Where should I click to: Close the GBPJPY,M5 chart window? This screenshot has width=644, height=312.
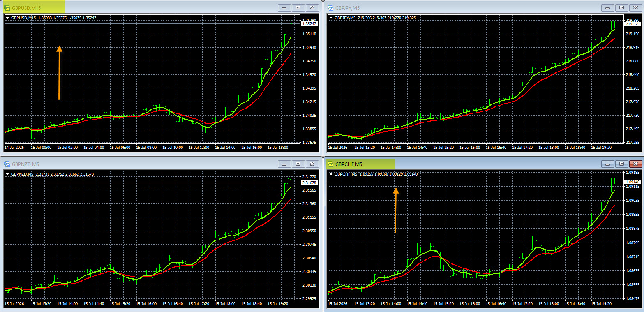tap(635, 7)
